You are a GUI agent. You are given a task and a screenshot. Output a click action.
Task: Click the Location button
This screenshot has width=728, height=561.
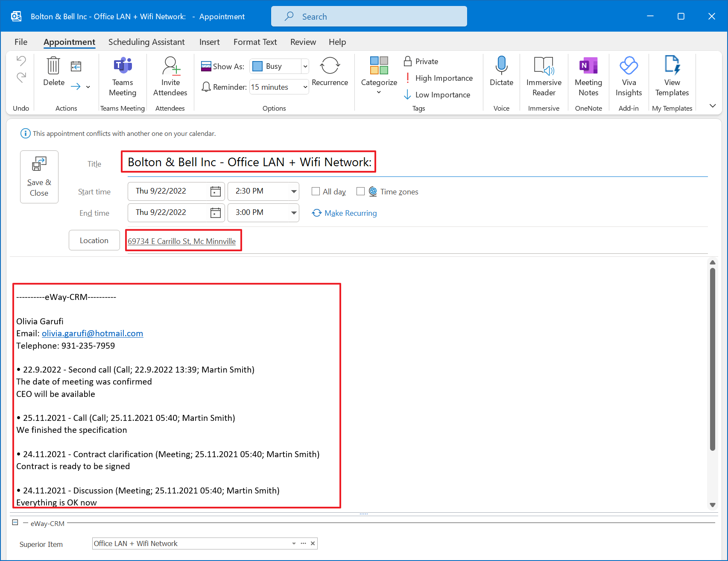click(94, 240)
